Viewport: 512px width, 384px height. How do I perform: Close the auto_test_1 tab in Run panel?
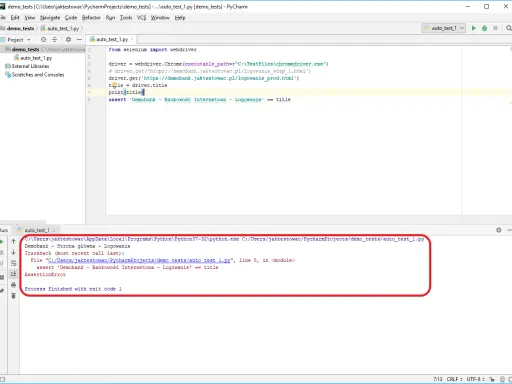coord(54,230)
